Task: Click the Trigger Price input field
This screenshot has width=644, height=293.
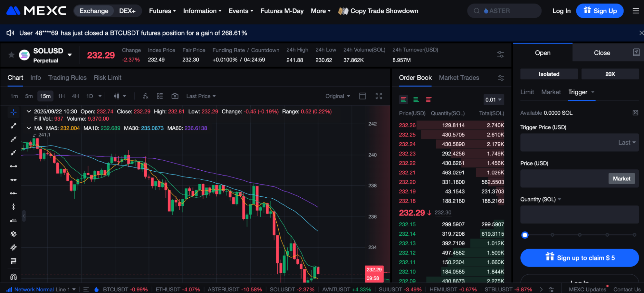Action: coord(567,143)
